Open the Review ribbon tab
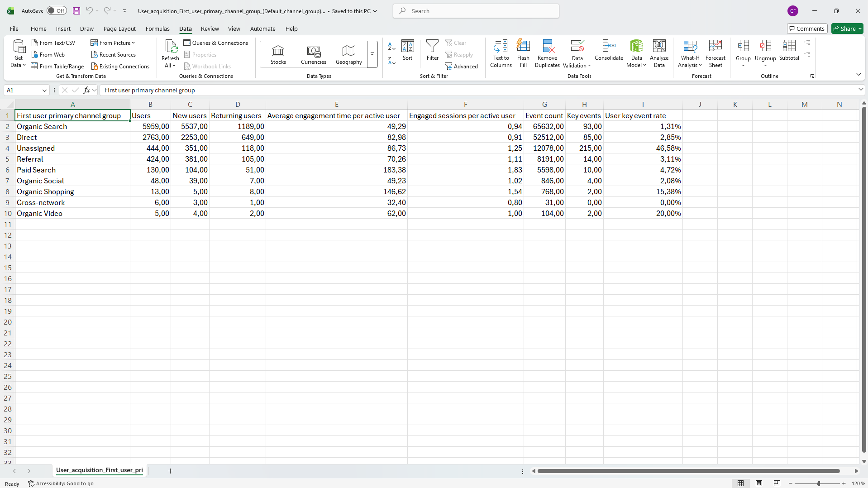The image size is (868, 488). (x=210, y=29)
